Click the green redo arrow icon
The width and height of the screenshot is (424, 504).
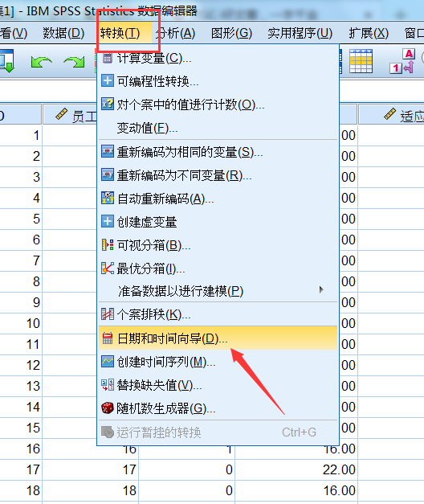[x=74, y=62]
